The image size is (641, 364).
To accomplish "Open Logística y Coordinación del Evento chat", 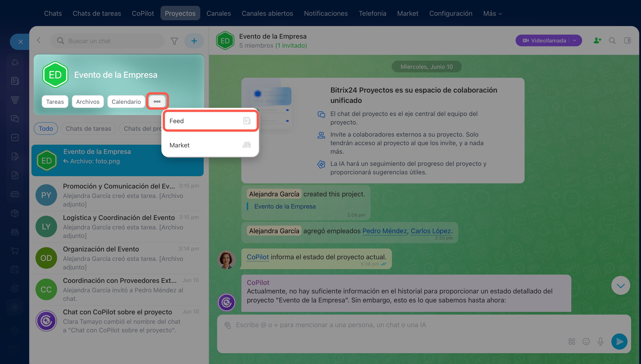I will pyautogui.click(x=118, y=227).
